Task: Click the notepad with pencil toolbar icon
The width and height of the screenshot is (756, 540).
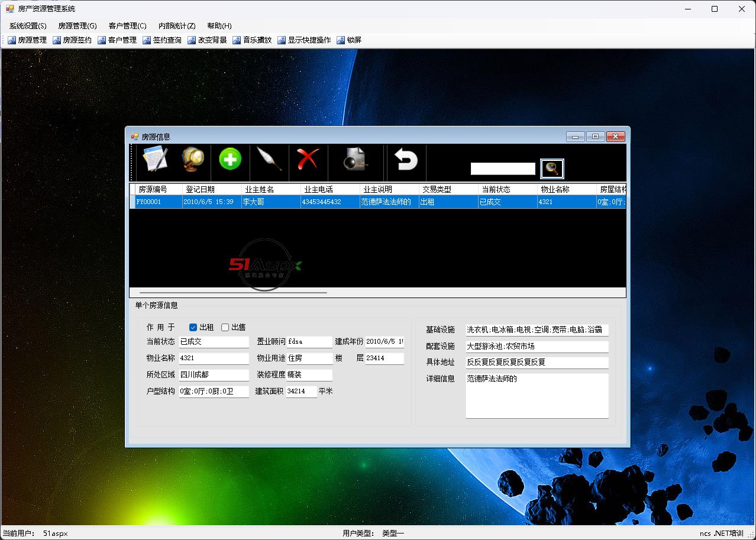Action: [156, 160]
